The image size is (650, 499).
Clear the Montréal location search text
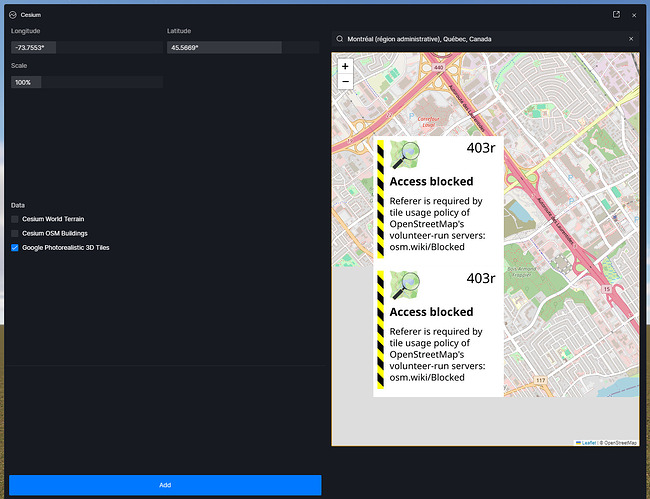[x=631, y=39]
